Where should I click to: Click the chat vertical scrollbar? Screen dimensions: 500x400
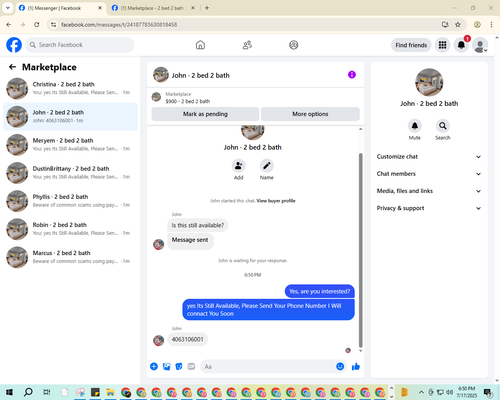[x=360, y=250]
